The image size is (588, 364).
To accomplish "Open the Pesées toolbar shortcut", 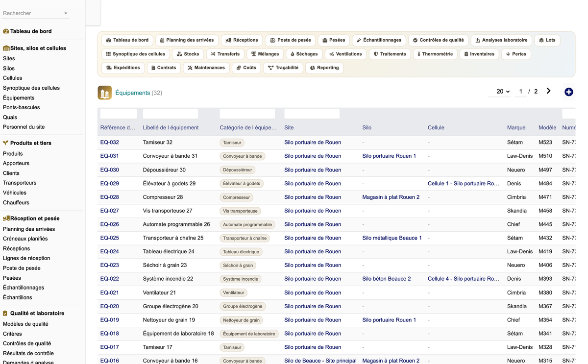I will tap(334, 40).
